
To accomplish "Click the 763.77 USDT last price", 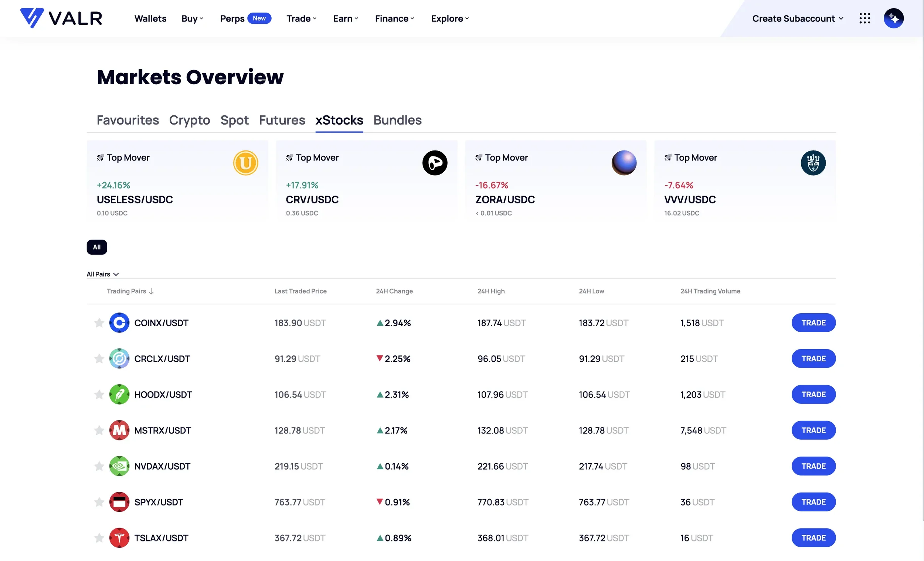I will point(300,502).
